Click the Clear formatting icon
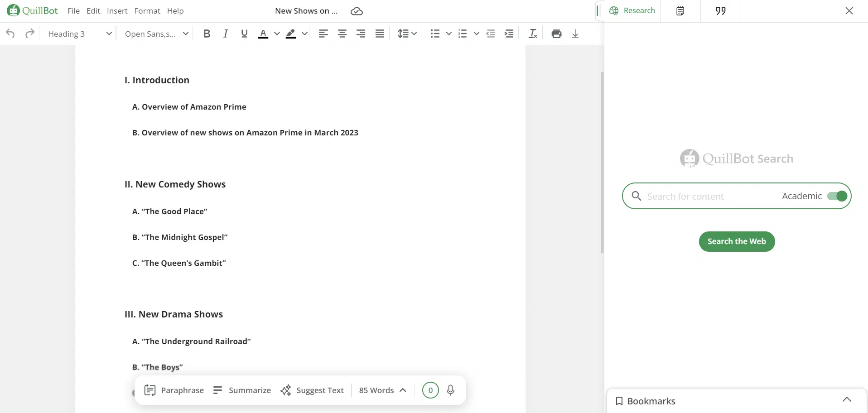The height and width of the screenshot is (413, 868). (533, 34)
